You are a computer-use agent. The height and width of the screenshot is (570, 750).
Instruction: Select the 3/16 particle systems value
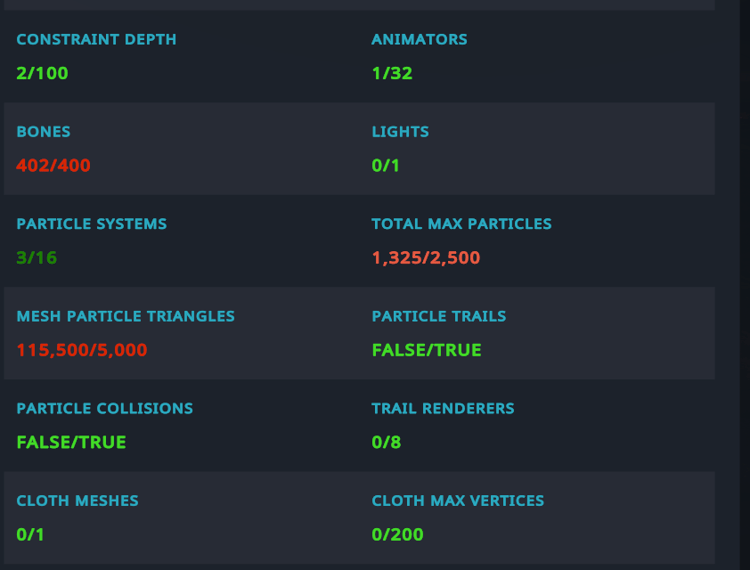[36, 258]
